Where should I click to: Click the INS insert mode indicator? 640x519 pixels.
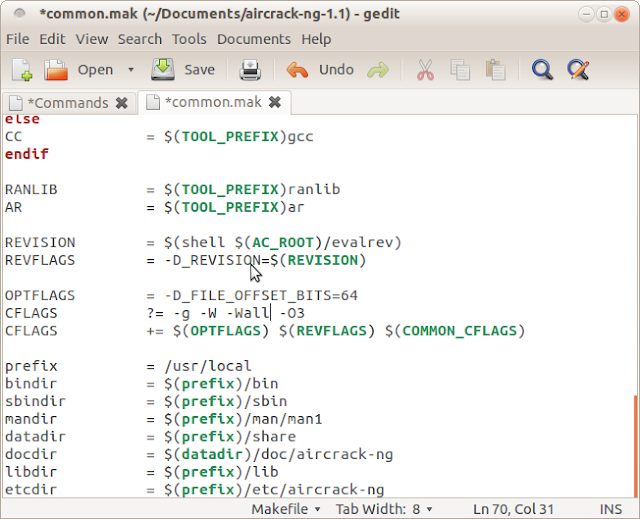[x=611, y=509]
